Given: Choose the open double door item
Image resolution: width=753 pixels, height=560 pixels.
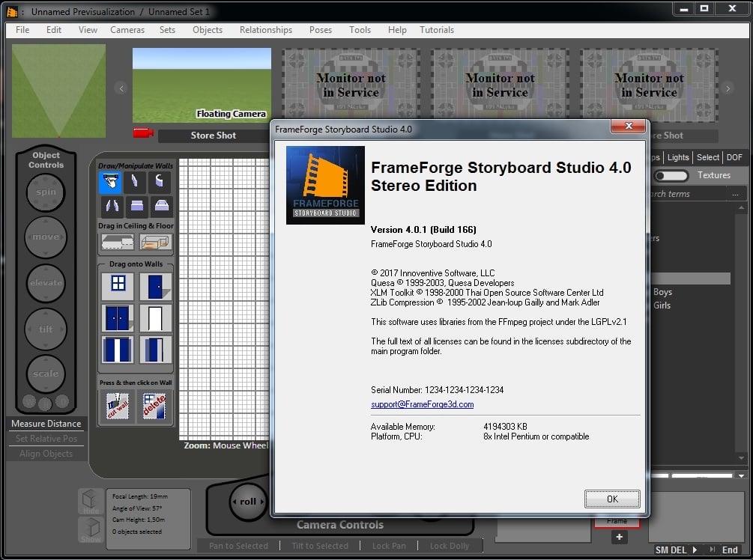Looking at the screenshot, I should click(117, 350).
